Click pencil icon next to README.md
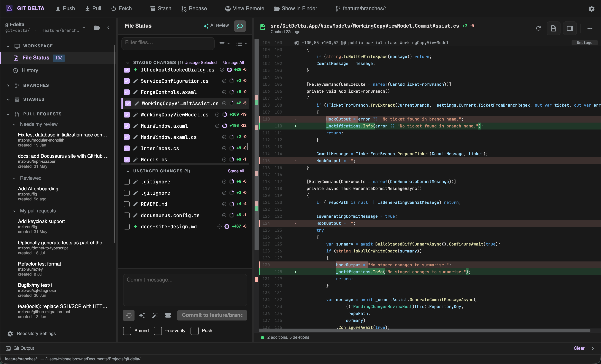The image size is (601, 364). 135,204
